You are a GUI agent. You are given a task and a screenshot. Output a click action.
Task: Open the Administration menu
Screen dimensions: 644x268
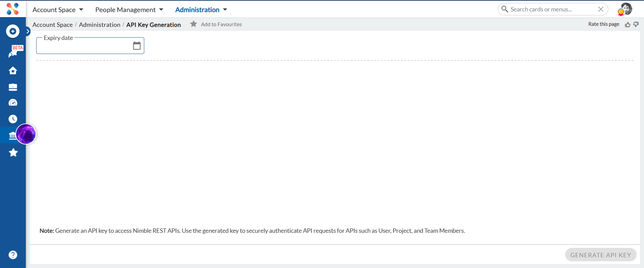coord(201,10)
